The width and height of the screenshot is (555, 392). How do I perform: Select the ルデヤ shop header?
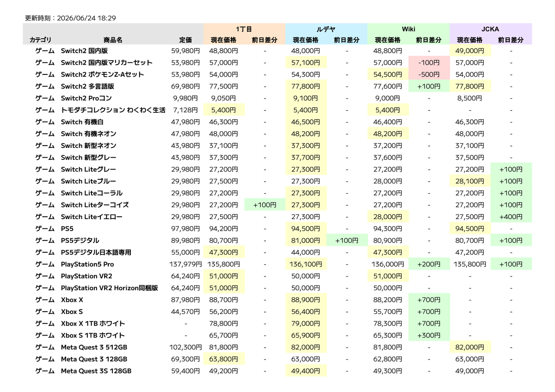(x=327, y=29)
